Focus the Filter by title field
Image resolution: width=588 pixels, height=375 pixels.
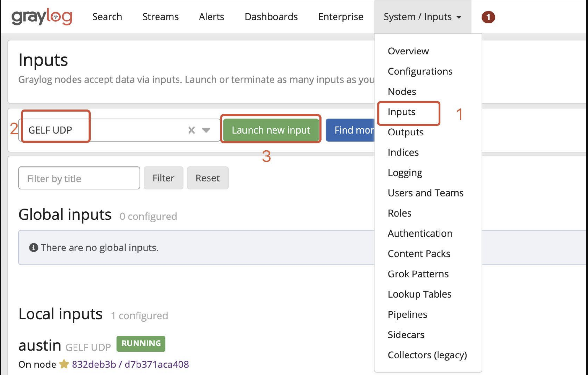pos(79,178)
